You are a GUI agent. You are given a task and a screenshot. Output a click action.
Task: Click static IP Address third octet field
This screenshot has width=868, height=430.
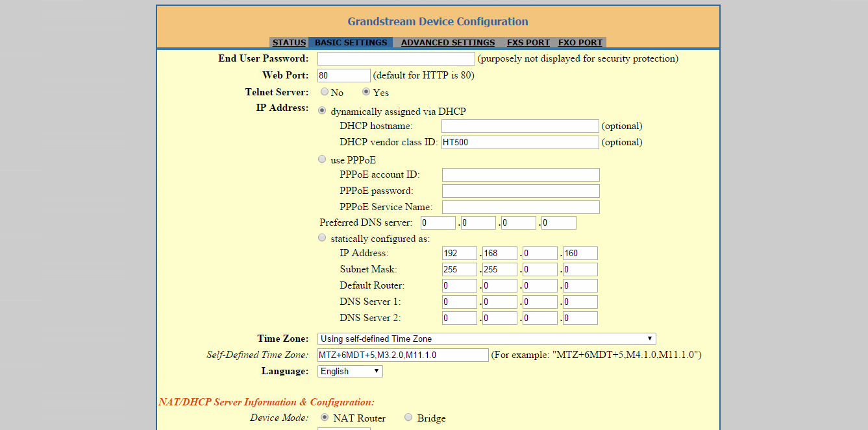coord(540,254)
